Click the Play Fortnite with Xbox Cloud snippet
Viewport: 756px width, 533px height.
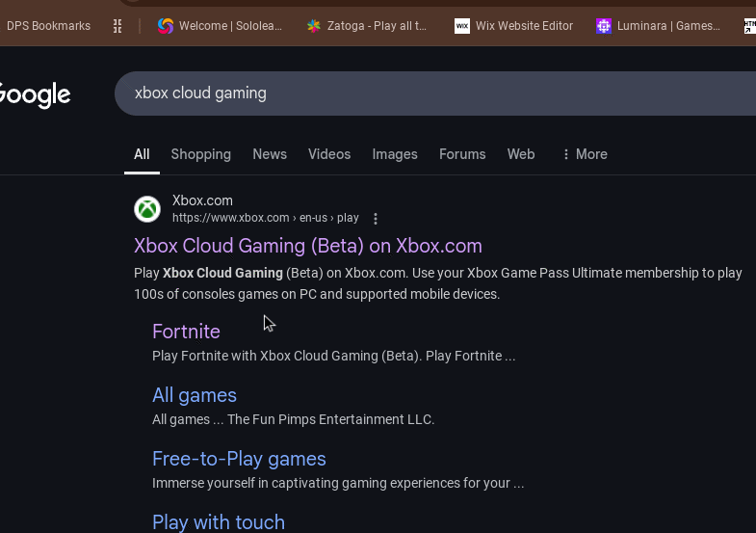pos(333,356)
